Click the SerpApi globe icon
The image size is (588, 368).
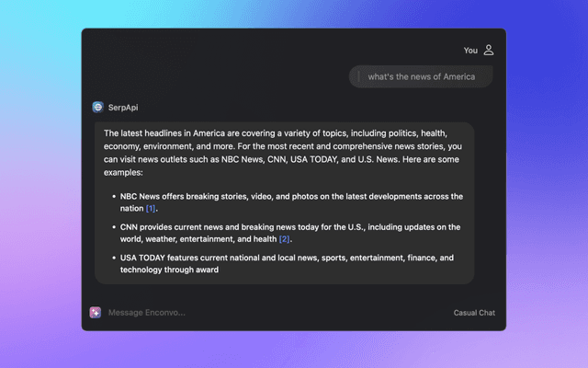coord(98,107)
